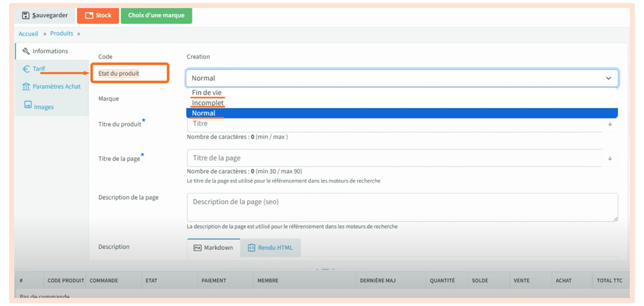Click the Choix d'une marque button
The width and height of the screenshot is (644, 306).
(x=156, y=16)
